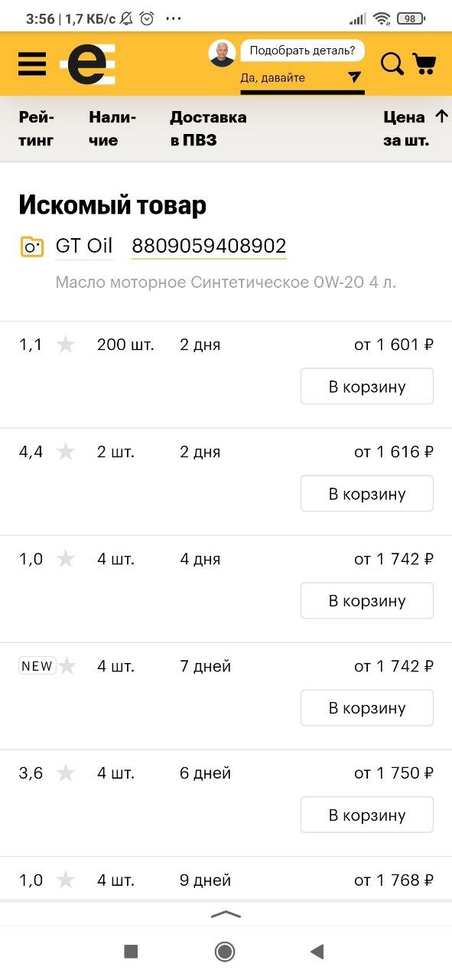Image resolution: width=452 pixels, height=980 pixels.
Task: Sort by Доставка в ПВЗ column
Action: click(x=208, y=129)
